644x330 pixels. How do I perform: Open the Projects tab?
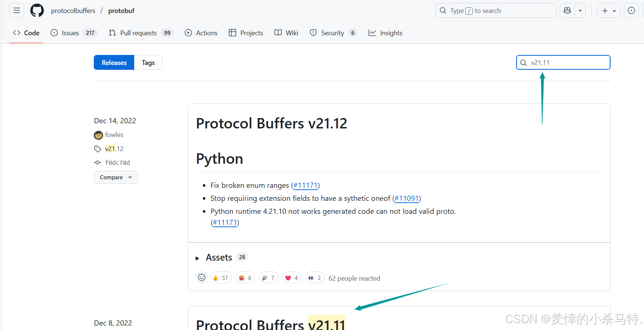pos(246,33)
